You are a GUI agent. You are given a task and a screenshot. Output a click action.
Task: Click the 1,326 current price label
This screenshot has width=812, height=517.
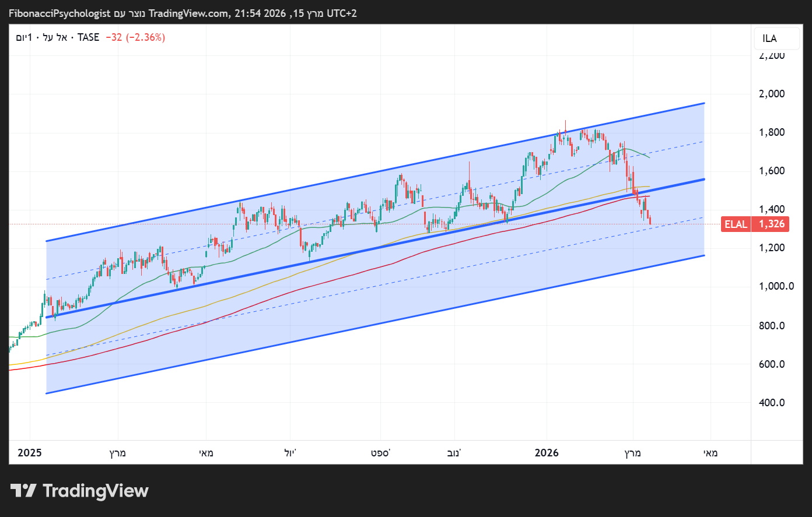(771, 224)
